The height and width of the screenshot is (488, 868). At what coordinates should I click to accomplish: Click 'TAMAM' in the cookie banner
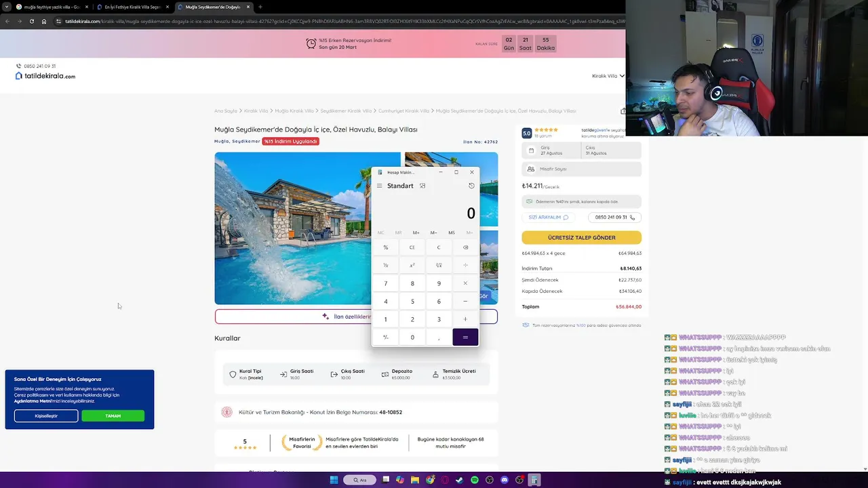click(113, 415)
